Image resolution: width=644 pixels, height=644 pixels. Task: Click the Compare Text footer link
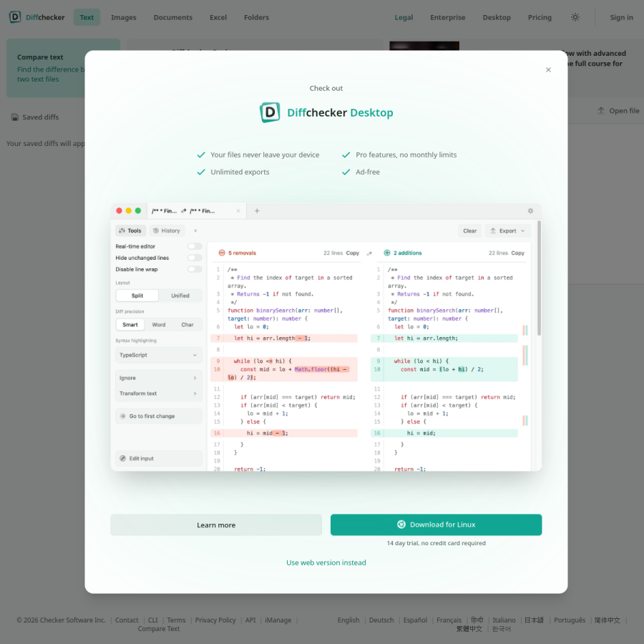(x=159, y=629)
